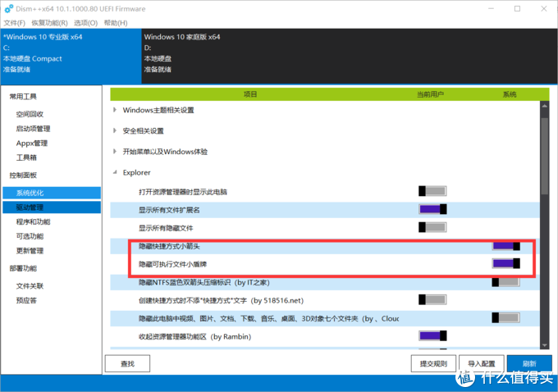Expand 'Windows主题相关设置' group arrow
This screenshot has height=392, width=558.
[x=115, y=110]
